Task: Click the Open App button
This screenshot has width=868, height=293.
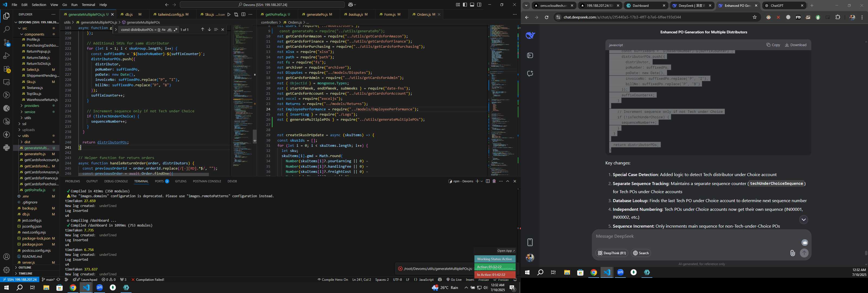Action: click(x=506, y=251)
